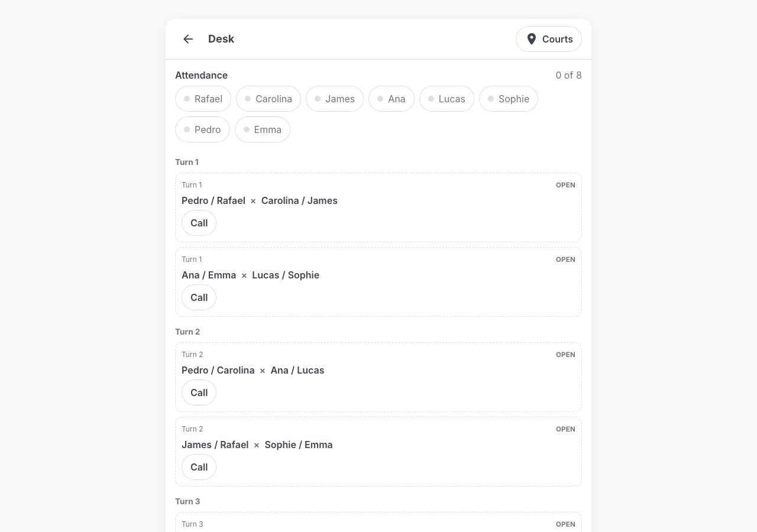Viewport: 757px width, 532px height.
Task: Mark Sophie as present
Action: coord(509,99)
